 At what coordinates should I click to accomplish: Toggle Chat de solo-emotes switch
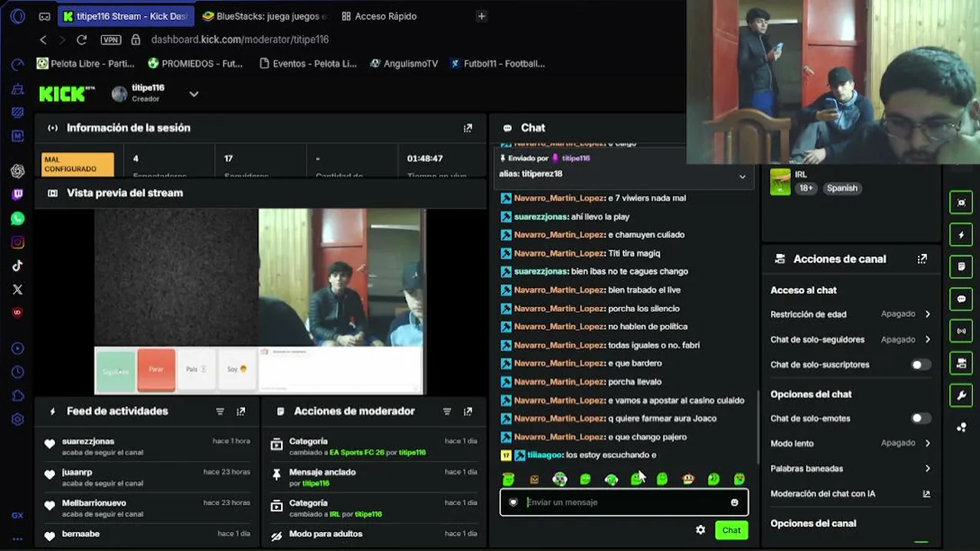(921, 419)
